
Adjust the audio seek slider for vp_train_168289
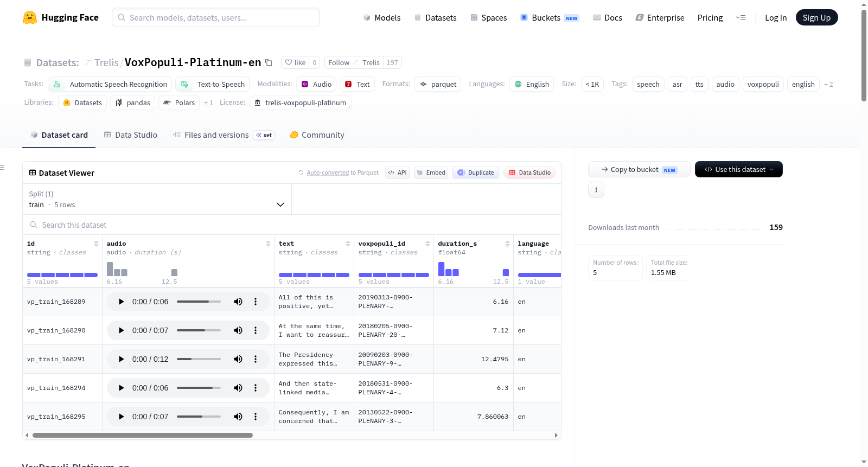click(199, 302)
